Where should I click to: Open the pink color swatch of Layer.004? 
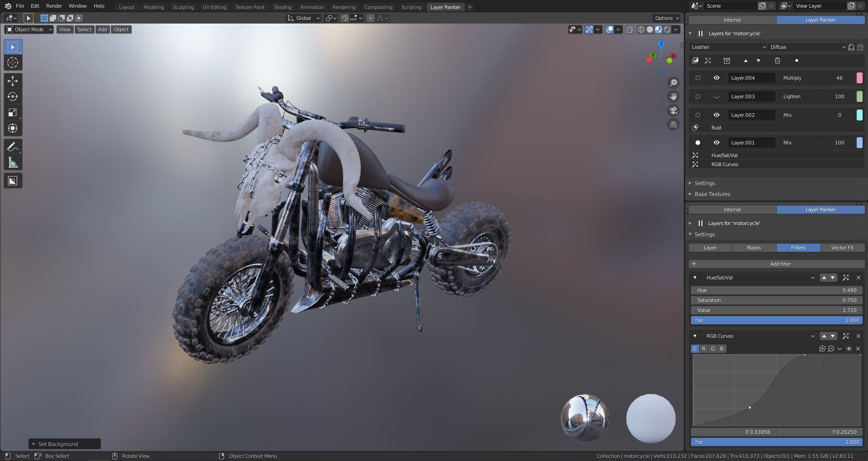pos(860,78)
